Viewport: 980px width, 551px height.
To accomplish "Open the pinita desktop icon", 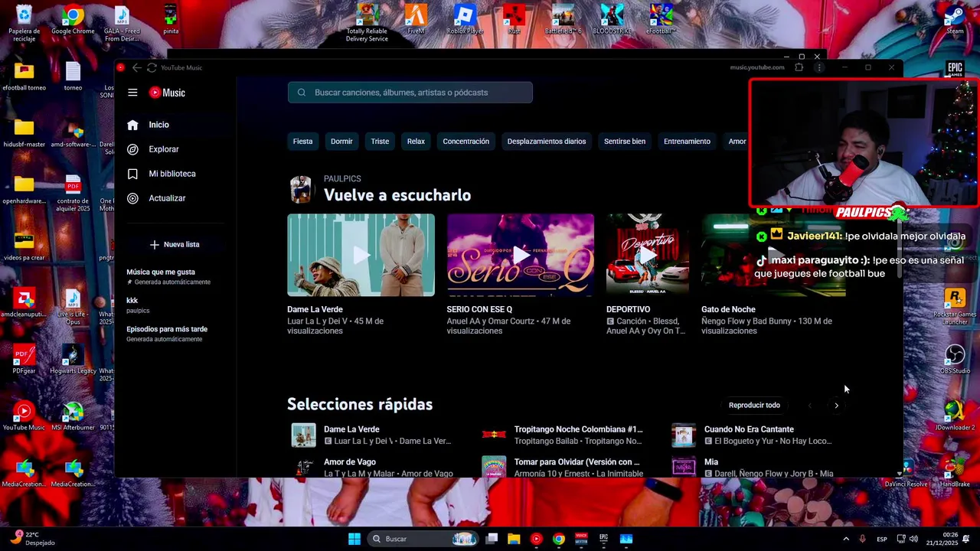I will pyautogui.click(x=171, y=21).
